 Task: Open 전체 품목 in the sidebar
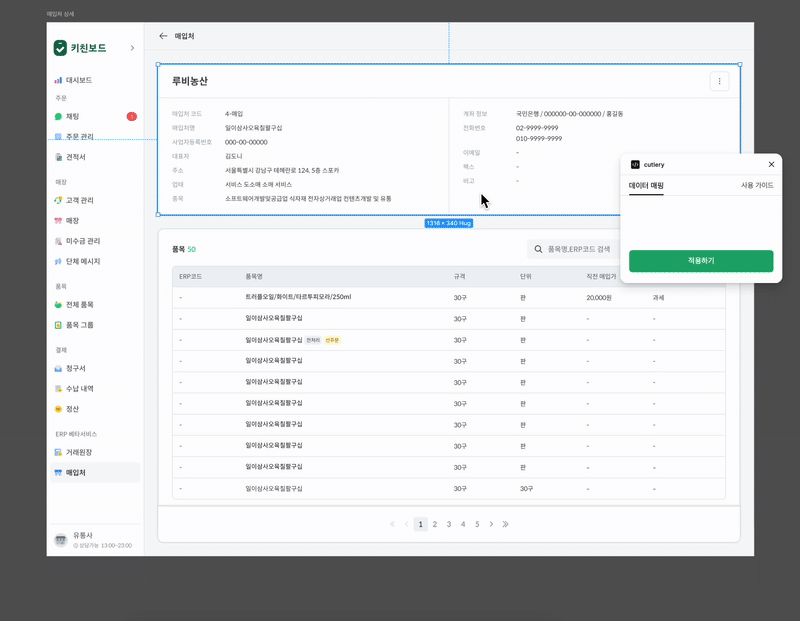(80, 305)
